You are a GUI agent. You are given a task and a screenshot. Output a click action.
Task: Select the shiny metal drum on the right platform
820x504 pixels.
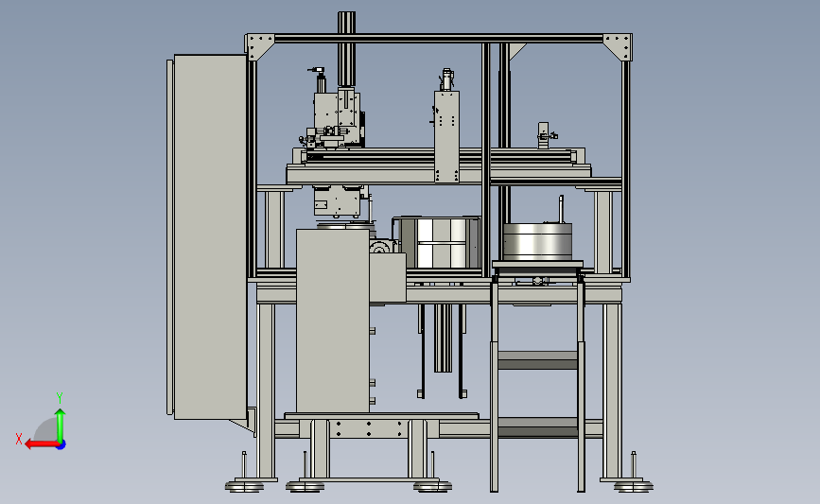coord(537,241)
